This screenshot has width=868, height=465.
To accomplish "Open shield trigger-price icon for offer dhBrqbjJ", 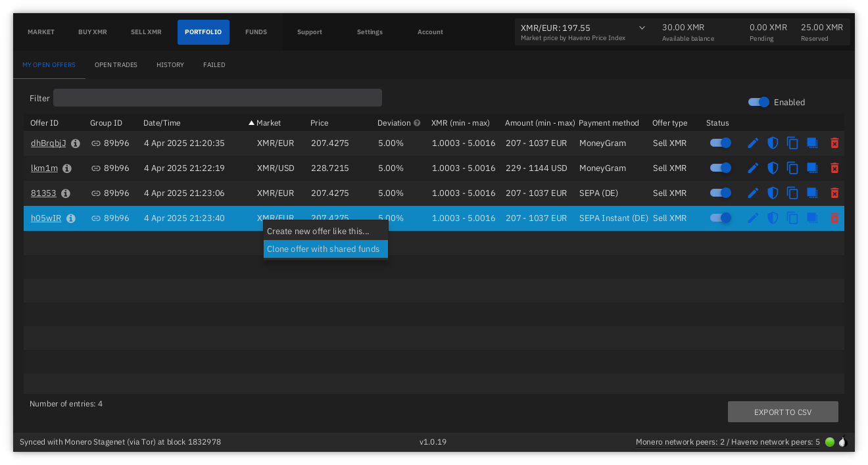I will point(773,143).
